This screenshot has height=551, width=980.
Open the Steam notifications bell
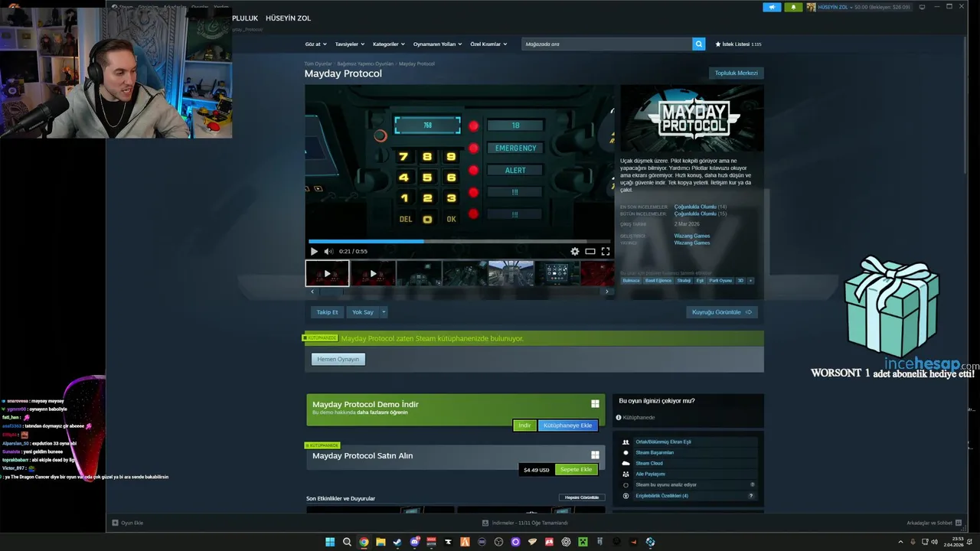pos(792,7)
